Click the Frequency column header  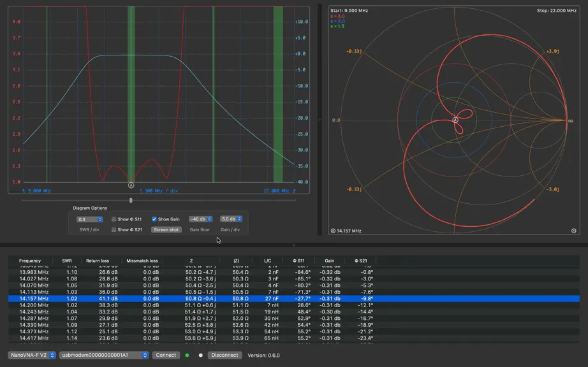pos(30,261)
